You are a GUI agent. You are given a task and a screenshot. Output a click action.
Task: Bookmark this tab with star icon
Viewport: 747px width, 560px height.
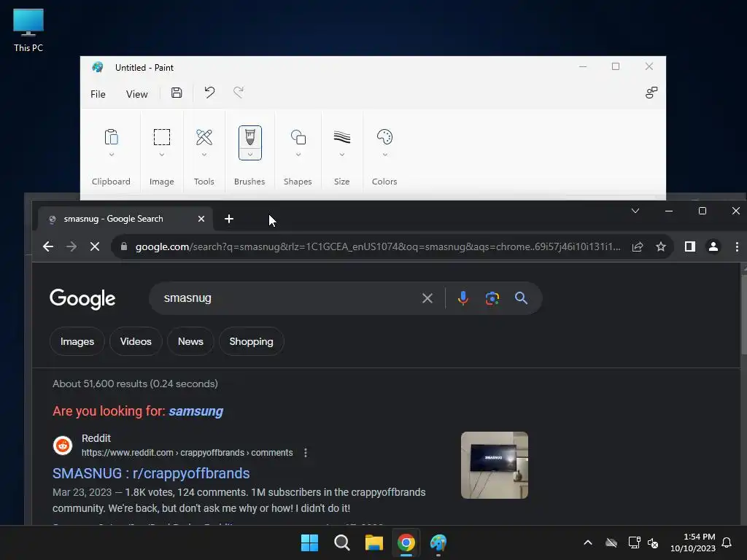point(661,246)
